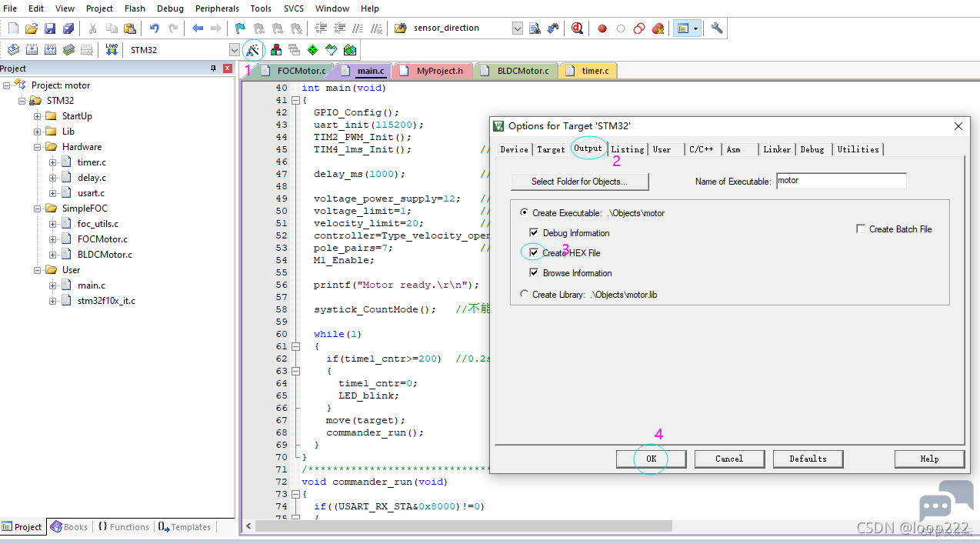Viewport: 980px width, 544px height.
Task: Click the Download to flash LOAD icon
Action: tap(112, 50)
